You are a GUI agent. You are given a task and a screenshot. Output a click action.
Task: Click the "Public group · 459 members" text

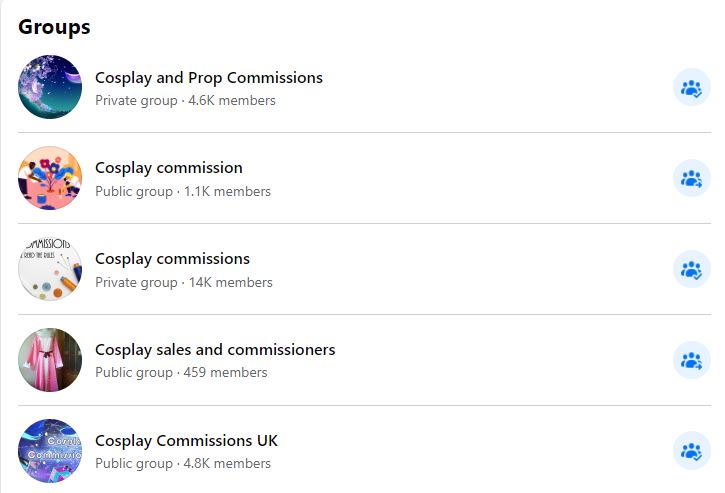tap(181, 373)
